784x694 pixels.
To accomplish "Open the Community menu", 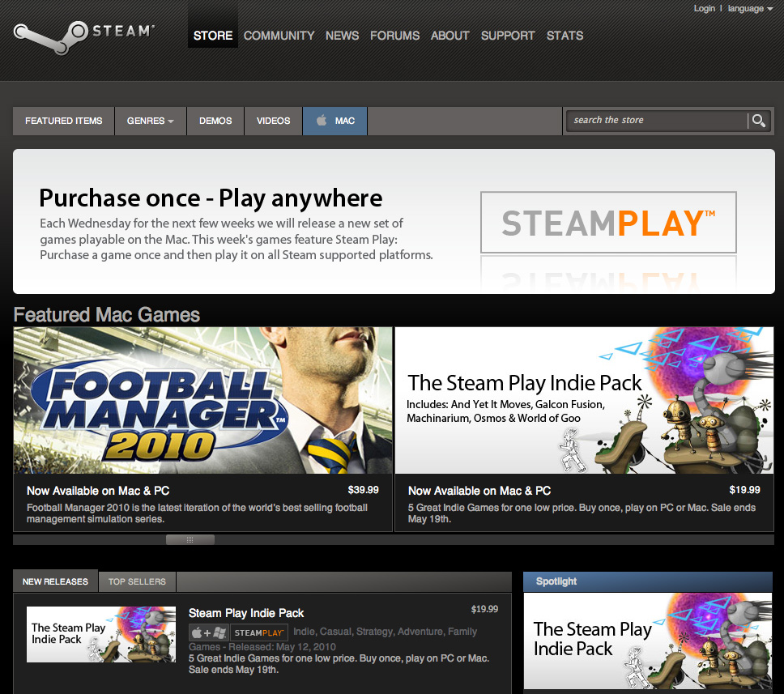I will [x=279, y=36].
